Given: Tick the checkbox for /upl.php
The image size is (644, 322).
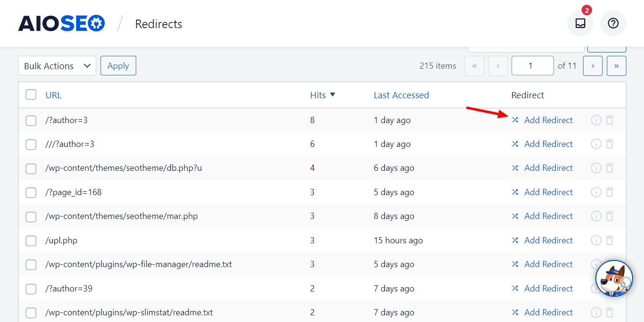Looking at the screenshot, I should (x=31, y=240).
